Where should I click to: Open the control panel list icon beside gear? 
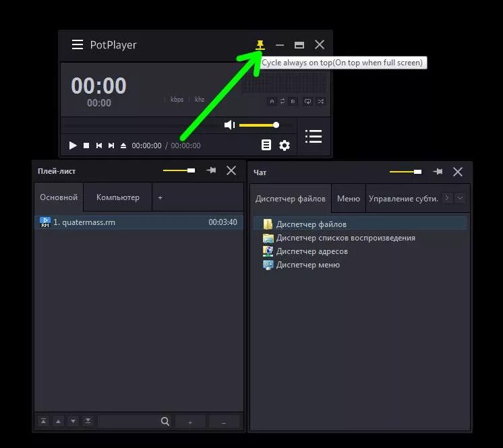pos(266,145)
